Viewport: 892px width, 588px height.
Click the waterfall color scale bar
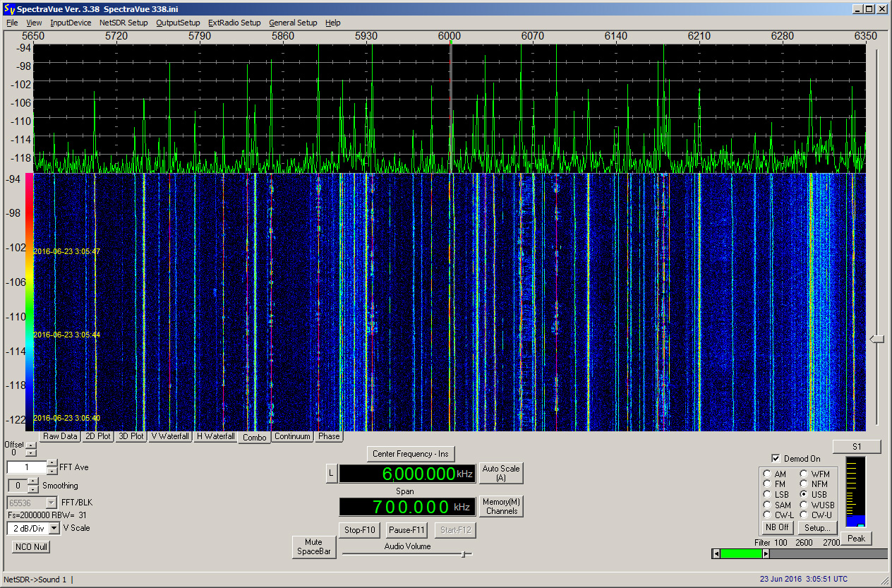29,301
